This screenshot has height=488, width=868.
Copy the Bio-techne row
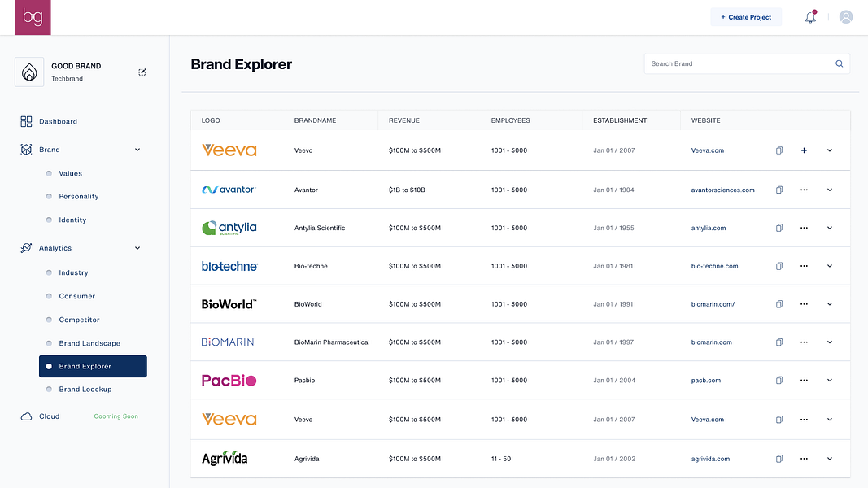(x=779, y=266)
